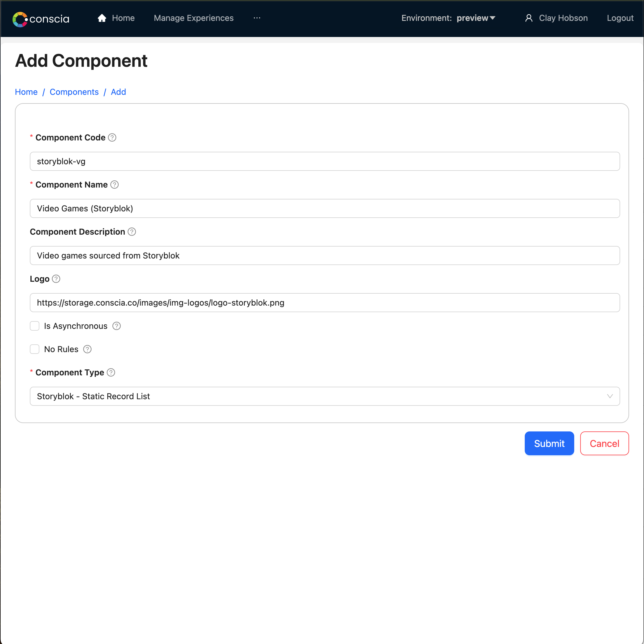The image size is (644, 644).
Task: Follow the Components breadcrumb link
Action: point(74,92)
